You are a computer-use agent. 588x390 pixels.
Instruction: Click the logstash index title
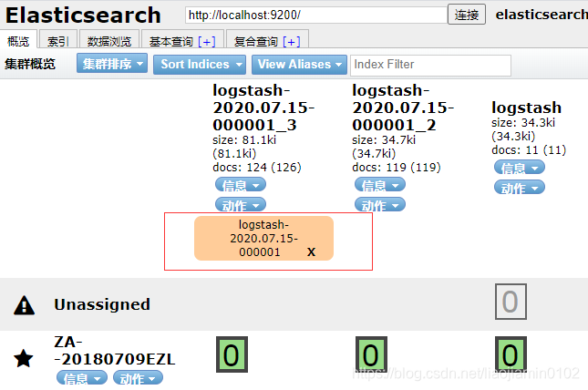tap(527, 108)
